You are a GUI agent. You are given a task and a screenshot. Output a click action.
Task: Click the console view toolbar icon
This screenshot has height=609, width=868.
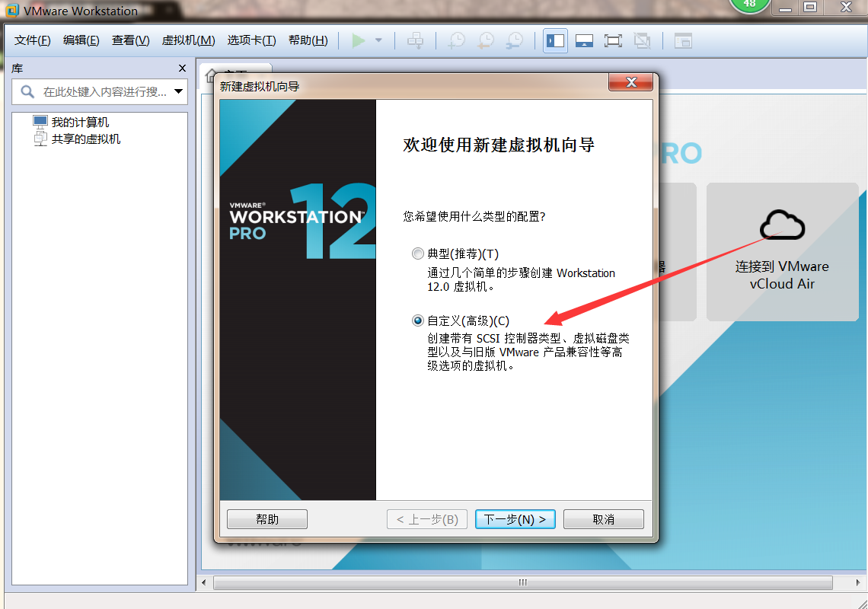683,41
